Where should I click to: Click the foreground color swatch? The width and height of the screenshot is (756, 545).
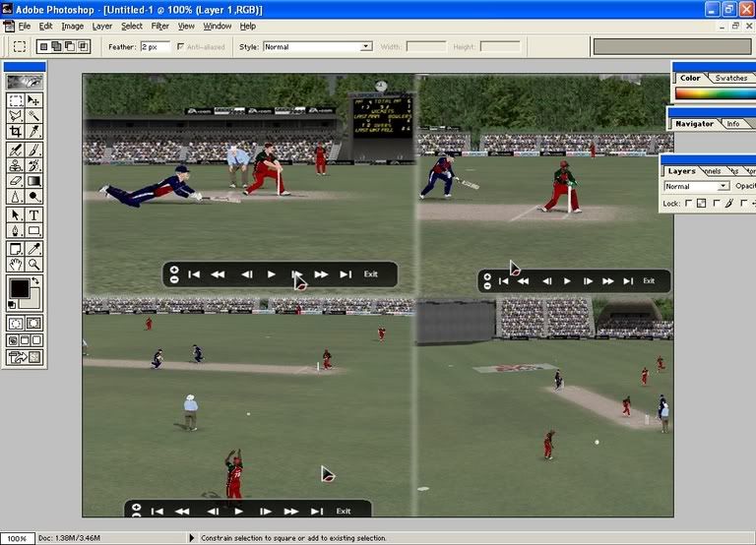click(x=20, y=288)
